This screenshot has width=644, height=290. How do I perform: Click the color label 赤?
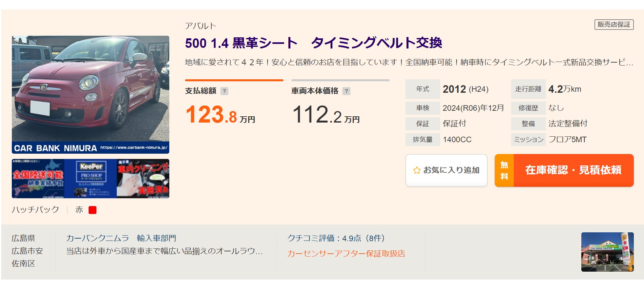(79, 210)
